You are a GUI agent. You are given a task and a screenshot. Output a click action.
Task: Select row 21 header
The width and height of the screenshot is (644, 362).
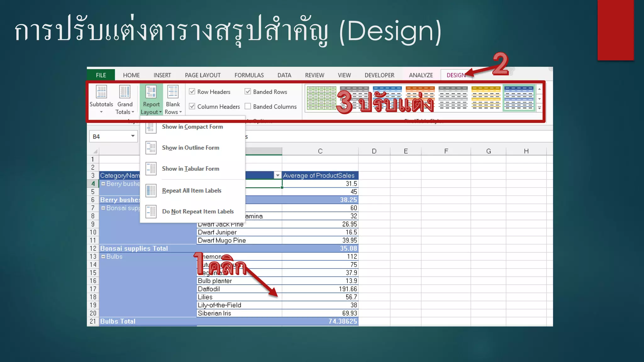click(x=93, y=321)
